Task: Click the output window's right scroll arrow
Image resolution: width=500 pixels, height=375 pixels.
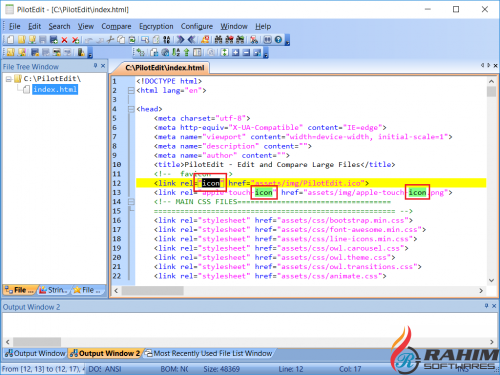Action: [492, 342]
